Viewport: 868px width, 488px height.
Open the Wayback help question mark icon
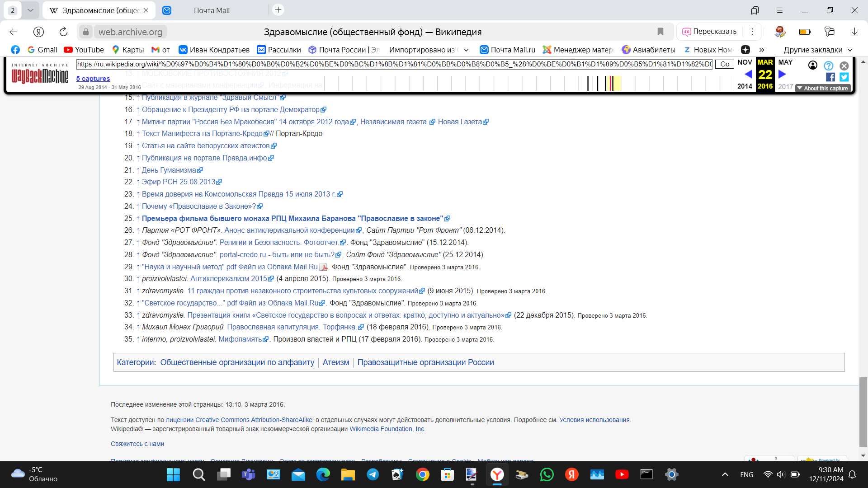tap(828, 66)
